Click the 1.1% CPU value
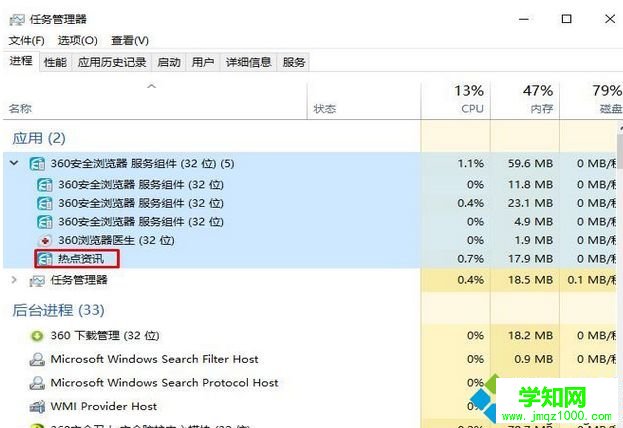This screenshot has width=623, height=428. click(x=470, y=163)
